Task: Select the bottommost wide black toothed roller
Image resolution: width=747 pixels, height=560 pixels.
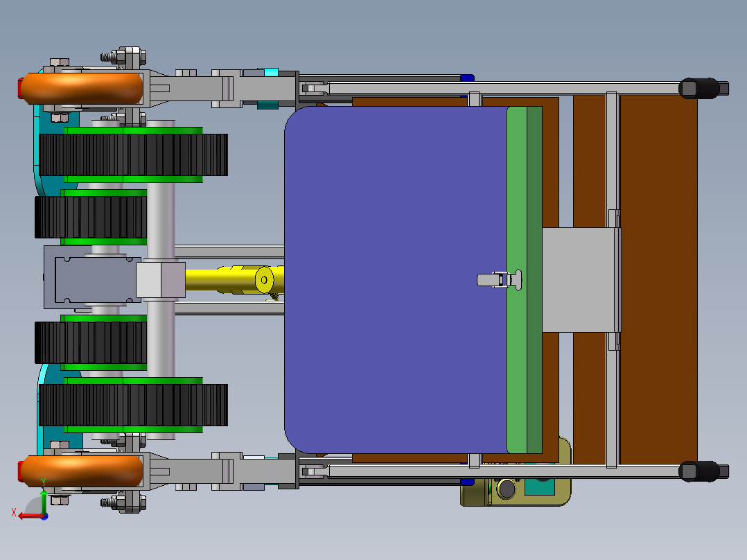Action: click(133, 405)
